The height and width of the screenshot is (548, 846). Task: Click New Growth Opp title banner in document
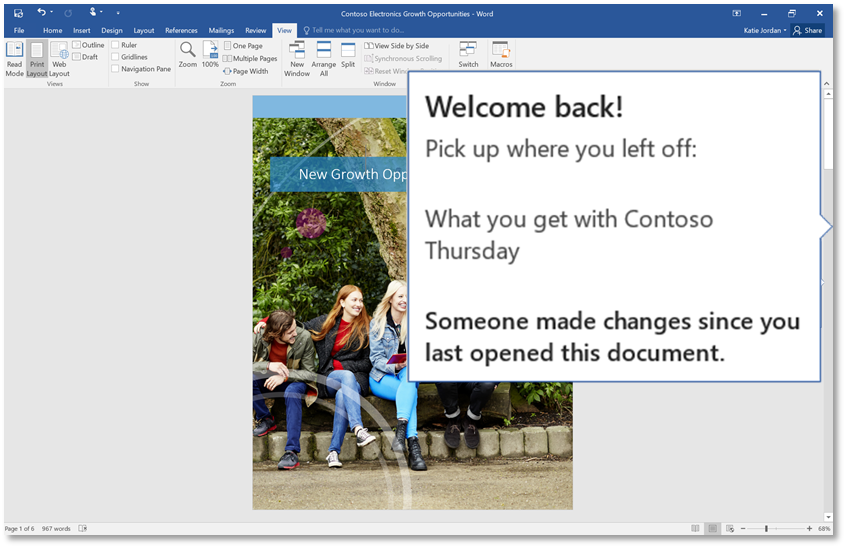click(x=338, y=174)
